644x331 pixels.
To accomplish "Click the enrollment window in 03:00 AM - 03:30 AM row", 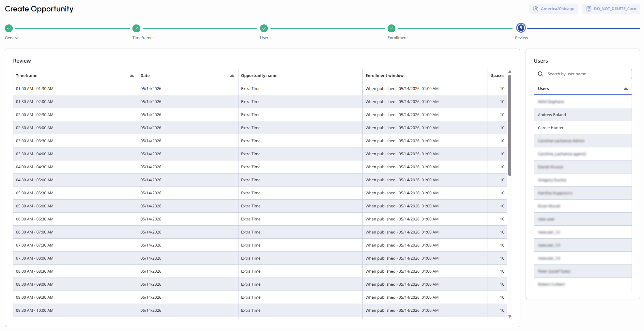I will pos(402,141).
